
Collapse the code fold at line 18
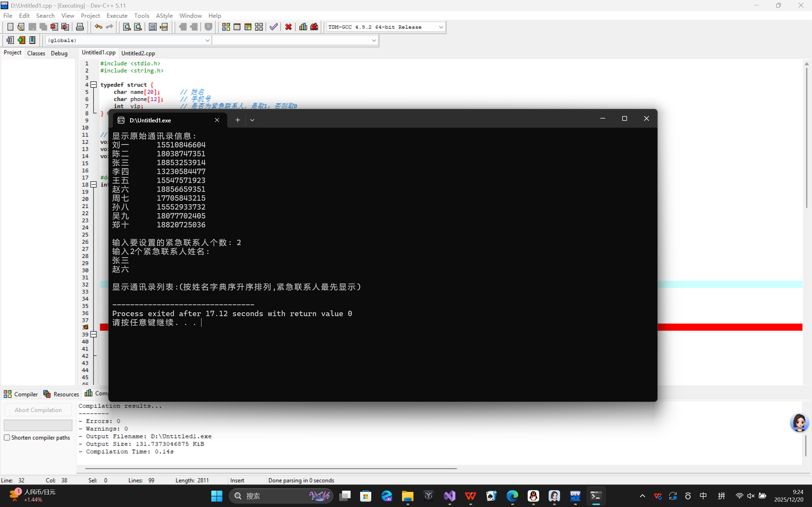(94, 185)
